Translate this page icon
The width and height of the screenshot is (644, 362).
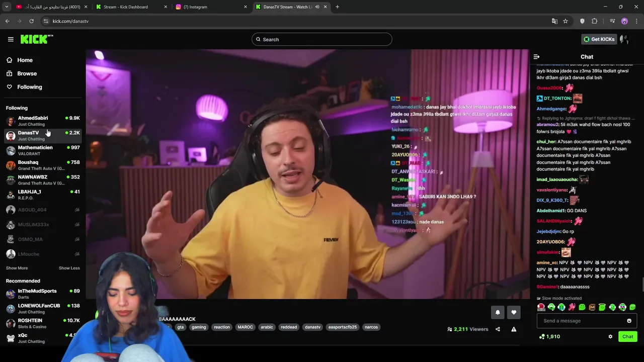554,21
